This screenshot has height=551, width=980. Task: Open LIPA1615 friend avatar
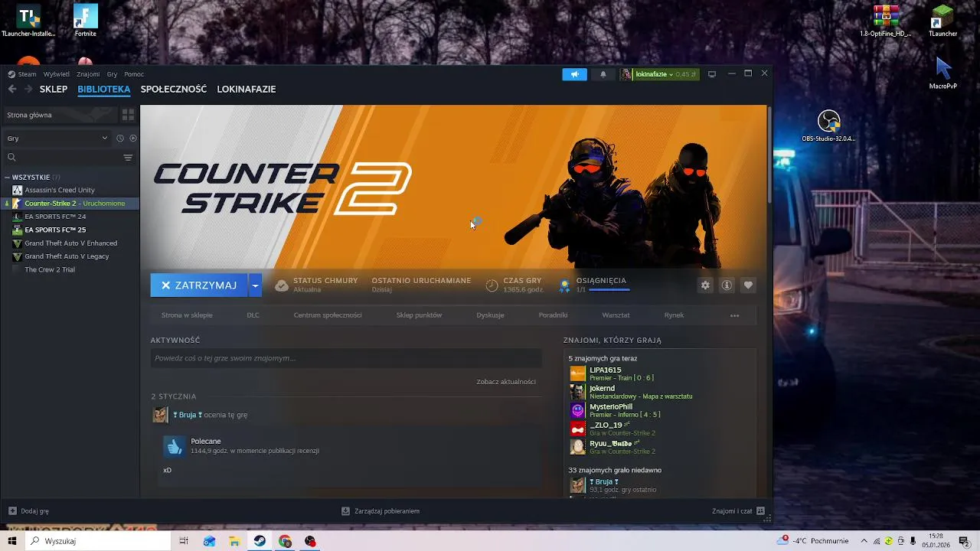pos(577,373)
